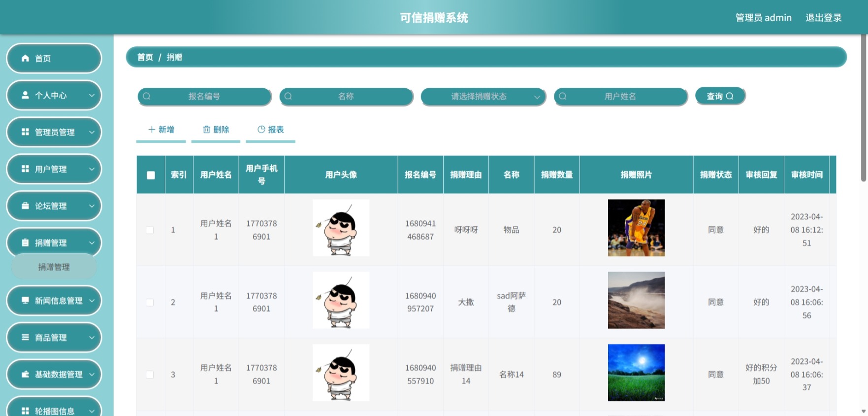The width and height of the screenshot is (868, 416).
Task: Open the 商品管理 sidebar menu
Action: tap(54, 338)
